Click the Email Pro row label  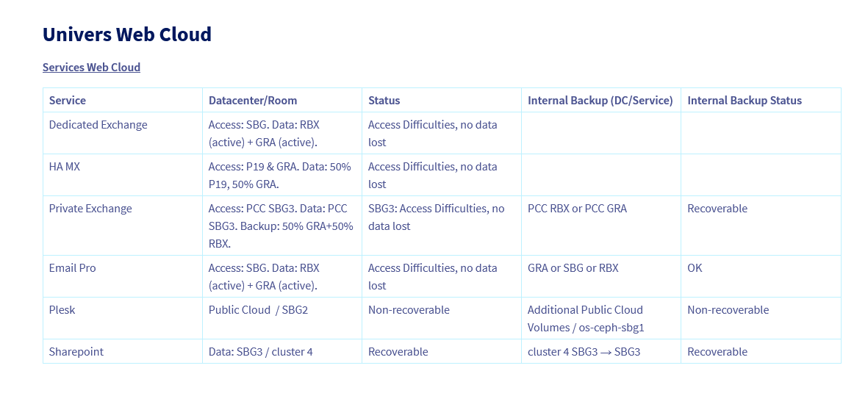[72, 267]
